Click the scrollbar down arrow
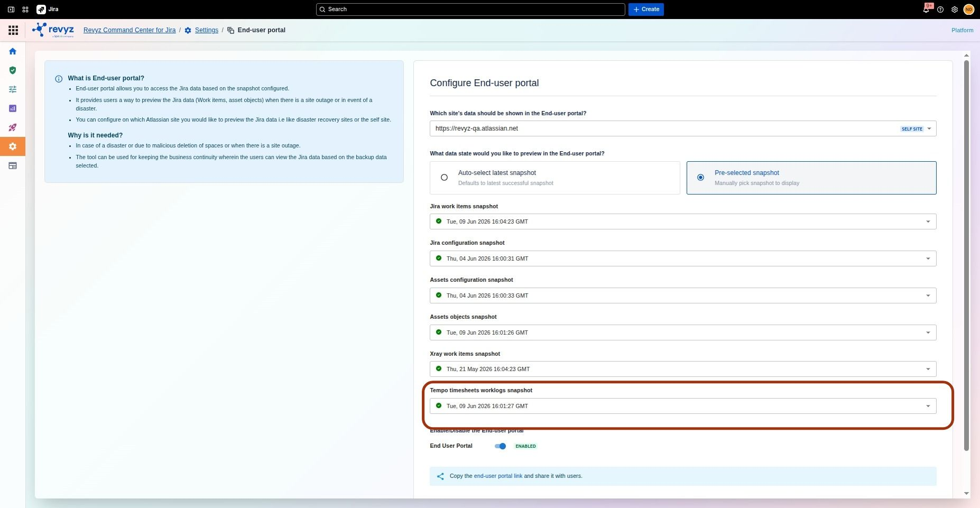 [966, 494]
